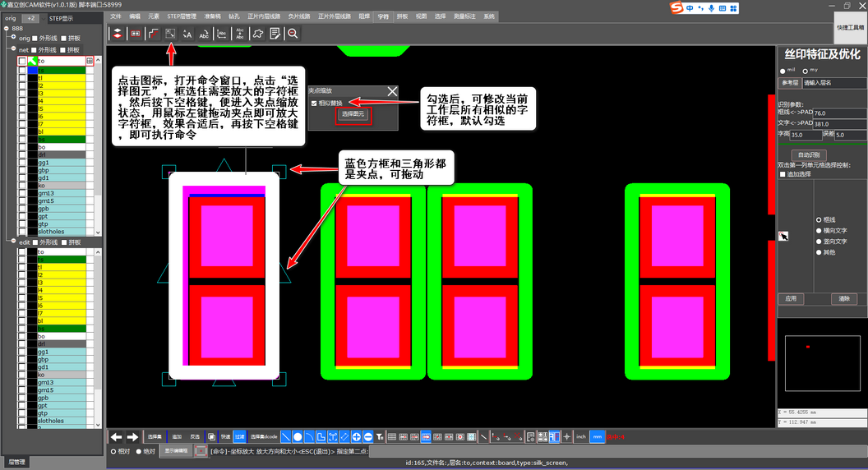Click the magnifier search icon in top toolbar
The image size is (868, 470).
tap(293, 34)
